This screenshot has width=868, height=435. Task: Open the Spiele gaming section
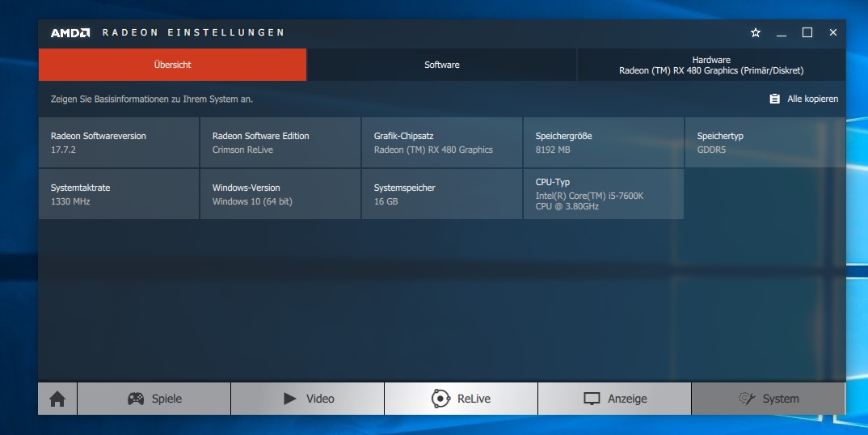point(154,399)
